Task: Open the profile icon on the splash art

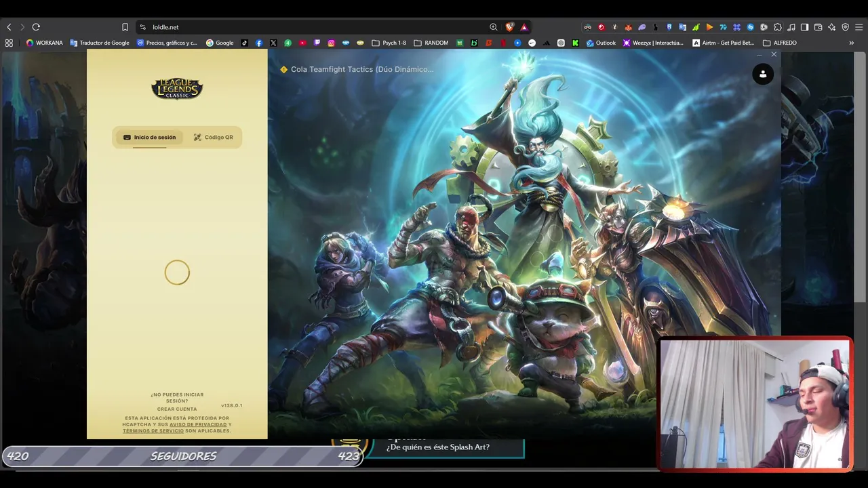Action: pos(763,74)
